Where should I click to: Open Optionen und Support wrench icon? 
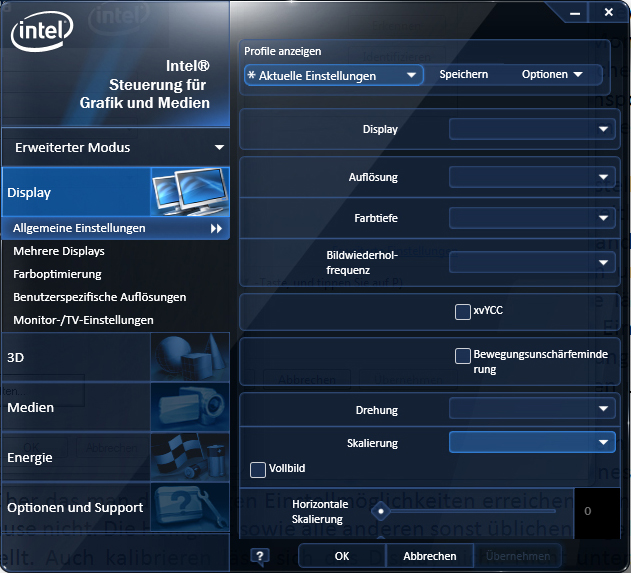pyautogui.click(x=190, y=507)
